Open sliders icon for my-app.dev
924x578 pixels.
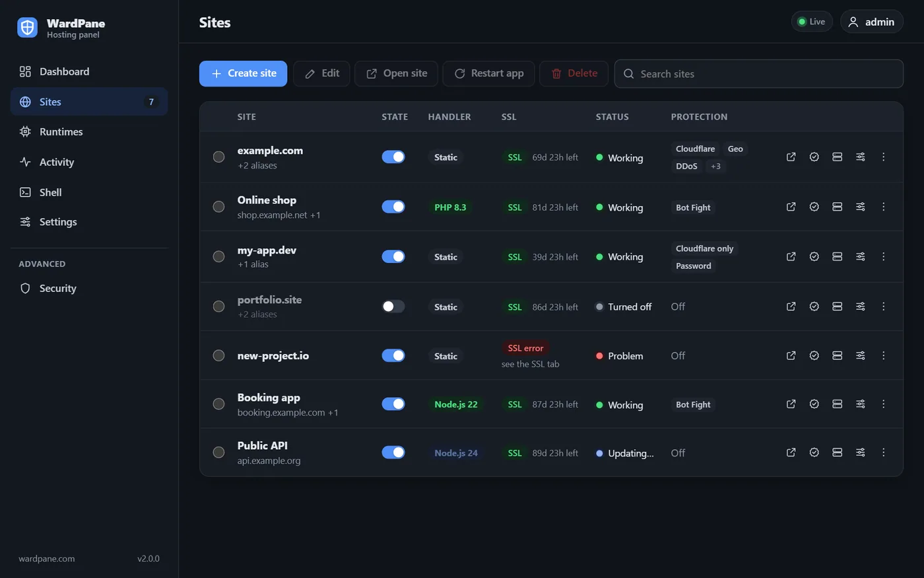[860, 256]
